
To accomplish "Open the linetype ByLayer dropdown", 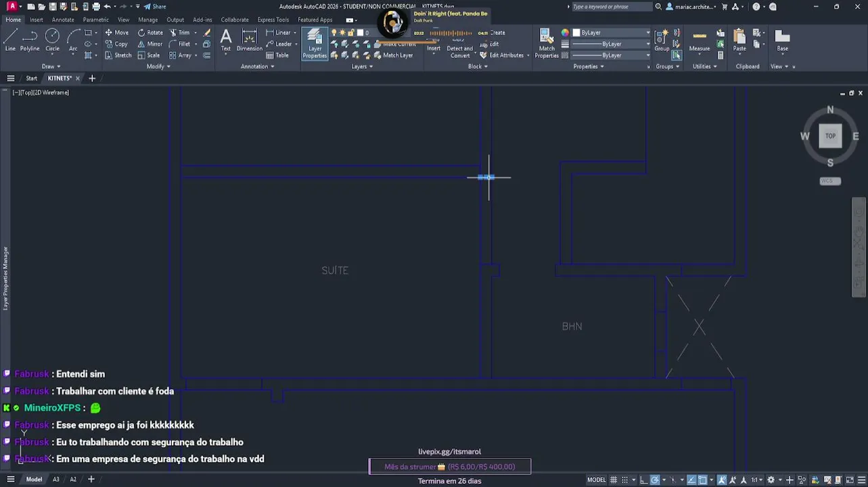I will (x=612, y=55).
